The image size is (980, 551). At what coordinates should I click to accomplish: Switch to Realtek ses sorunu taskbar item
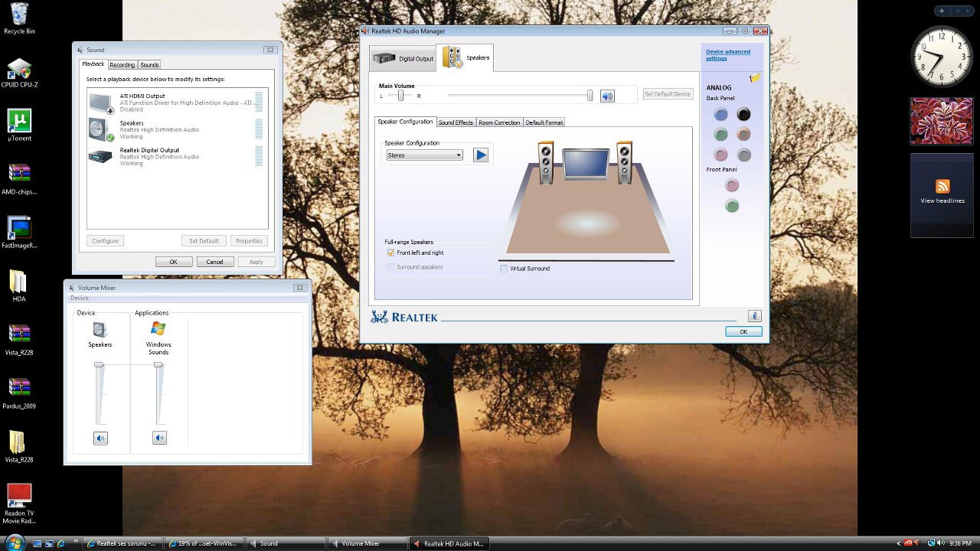pyautogui.click(x=122, y=543)
